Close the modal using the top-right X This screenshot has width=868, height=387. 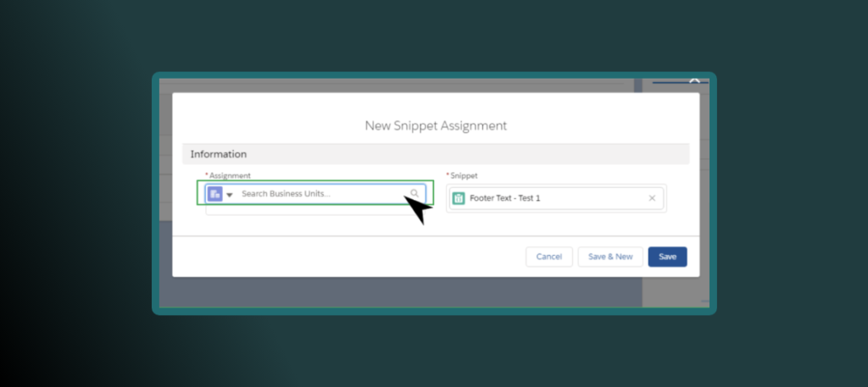694,82
